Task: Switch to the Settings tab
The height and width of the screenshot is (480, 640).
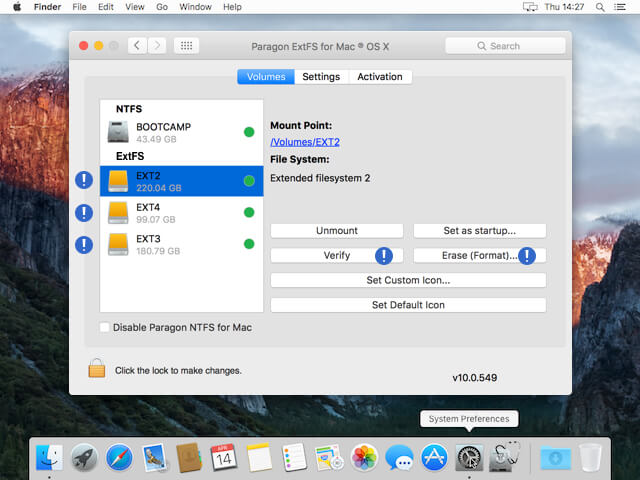Action: (321, 77)
